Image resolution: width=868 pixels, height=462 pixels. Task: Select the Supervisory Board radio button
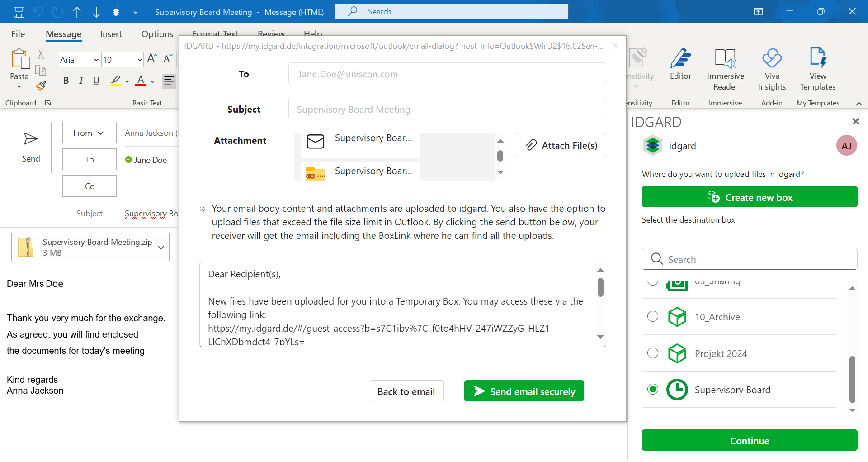[x=653, y=389]
